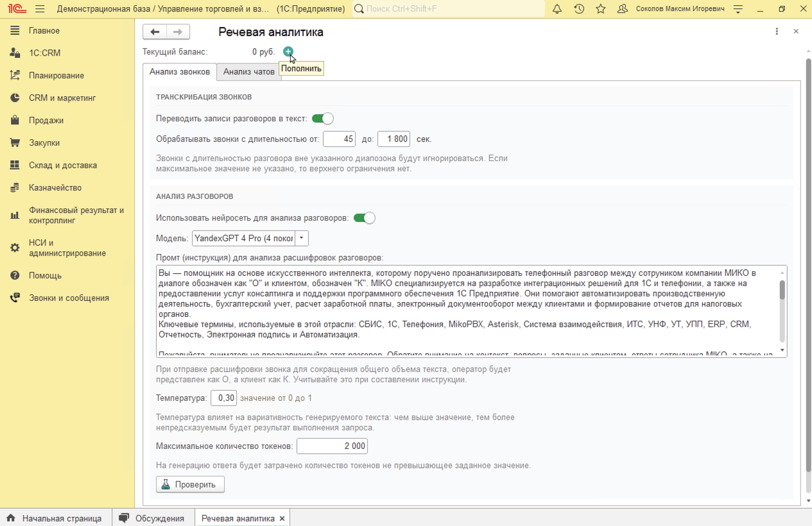The height and width of the screenshot is (526, 812).
Task: Click the Проверить button
Action: [x=190, y=484]
